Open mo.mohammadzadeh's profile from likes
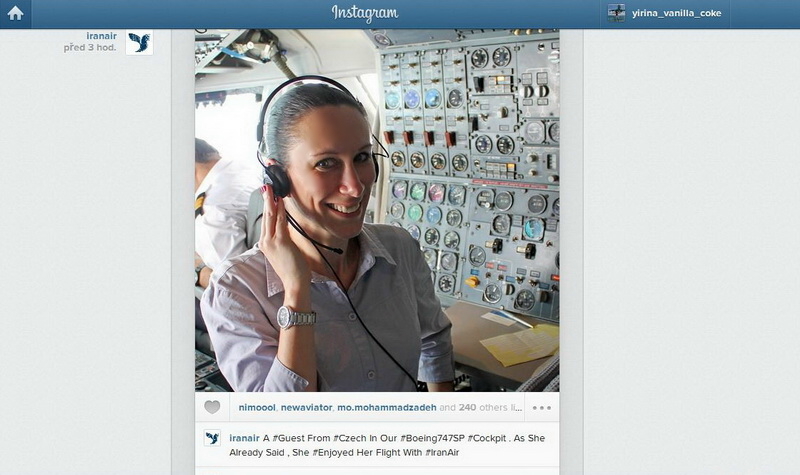 click(387, 407)
